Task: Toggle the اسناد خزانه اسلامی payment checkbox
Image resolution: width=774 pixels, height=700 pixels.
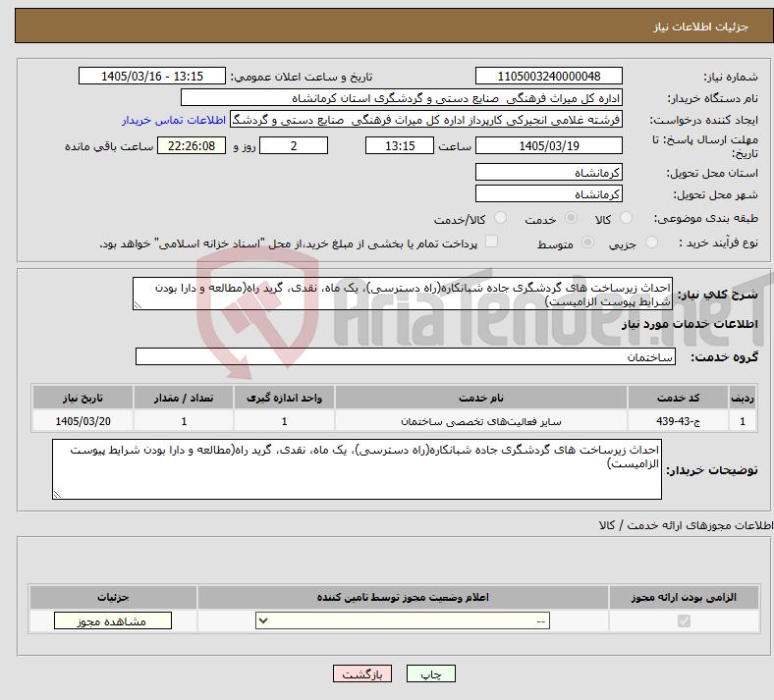Action: [x=492, y=242]
